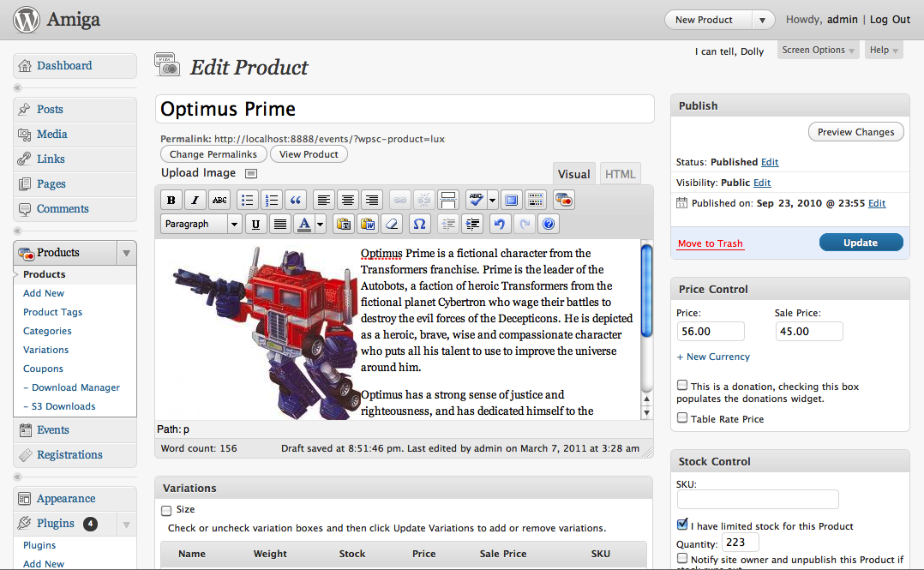Apply italic formatting in the editor toolbar
924x570 pixels.
pyautogui.click(x=195, y=200)
